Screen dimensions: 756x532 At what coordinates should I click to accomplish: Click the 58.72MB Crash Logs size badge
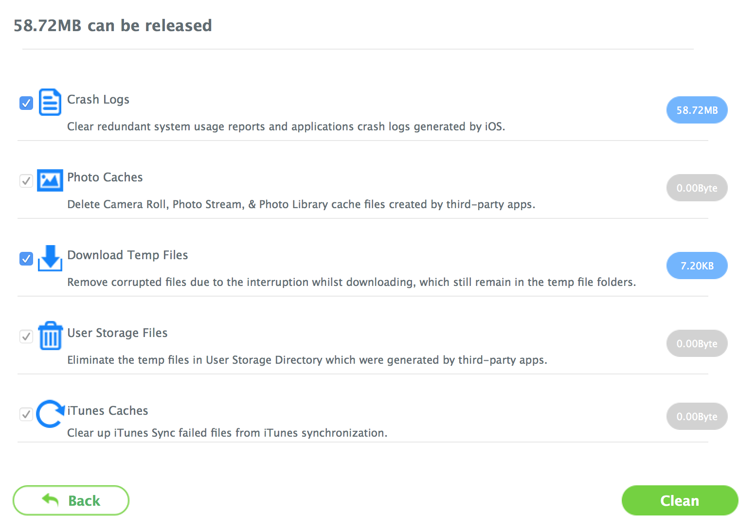[697, 110]
